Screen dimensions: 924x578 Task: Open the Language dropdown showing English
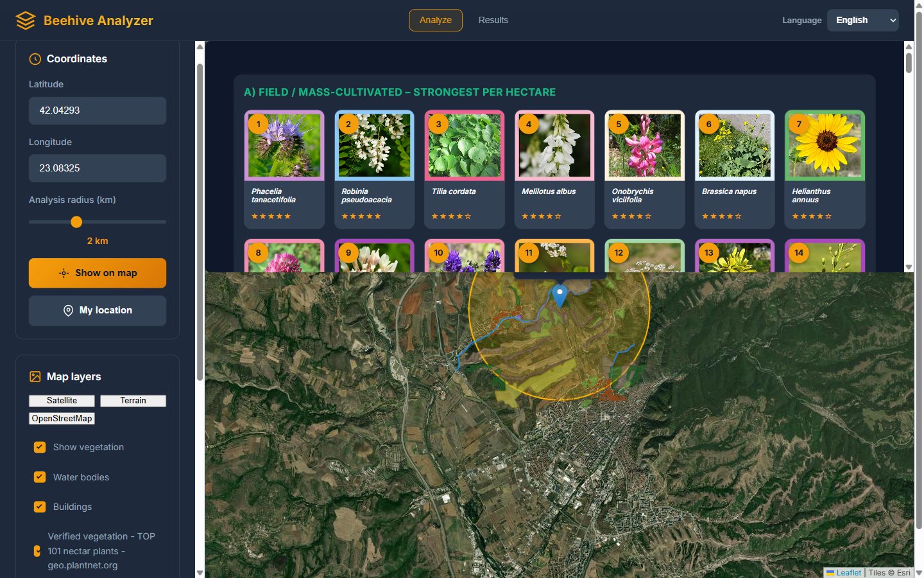[x=862, y=21]
